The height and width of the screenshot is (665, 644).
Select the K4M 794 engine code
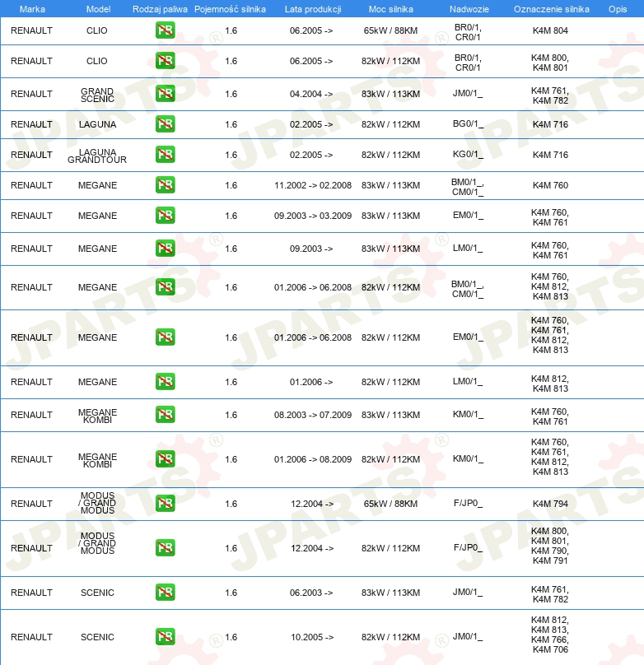(550, 504)
